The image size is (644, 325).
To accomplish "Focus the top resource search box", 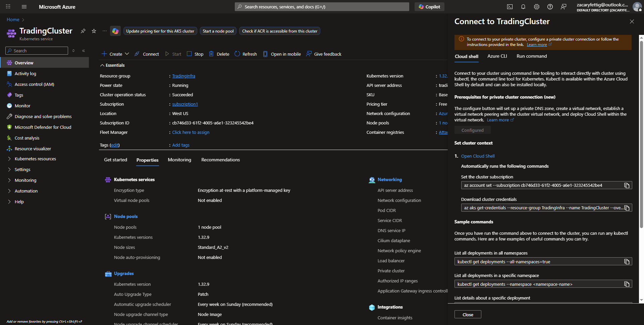I will (322, 7).
